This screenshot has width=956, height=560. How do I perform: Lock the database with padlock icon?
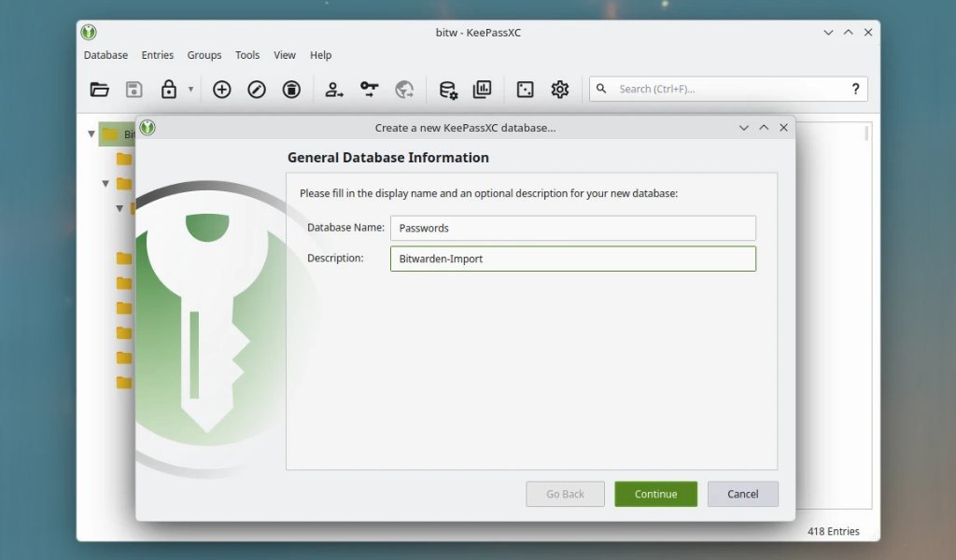click(x=169, y=89)
